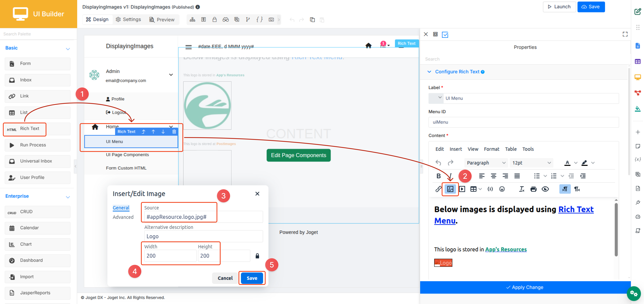This screenshot has height=304, width=644.
Task: Switch to the Settings tab
Action: pos(128,20)
